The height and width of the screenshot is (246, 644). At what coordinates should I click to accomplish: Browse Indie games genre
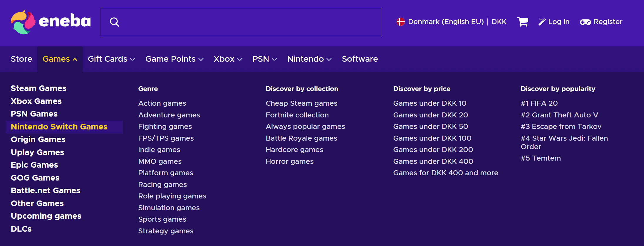[x=159, y=150]
